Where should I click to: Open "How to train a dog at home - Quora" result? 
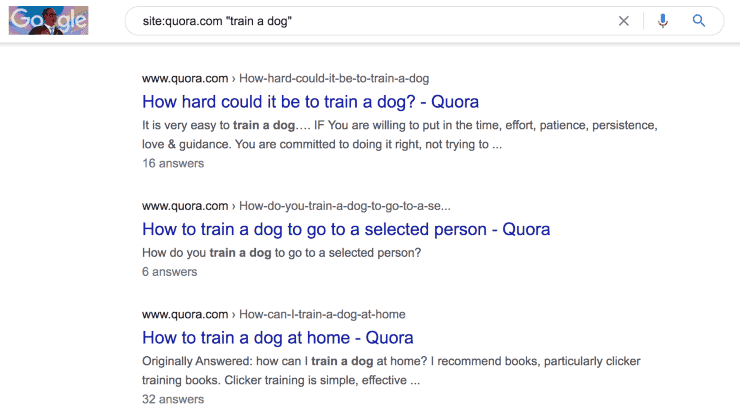278,337
